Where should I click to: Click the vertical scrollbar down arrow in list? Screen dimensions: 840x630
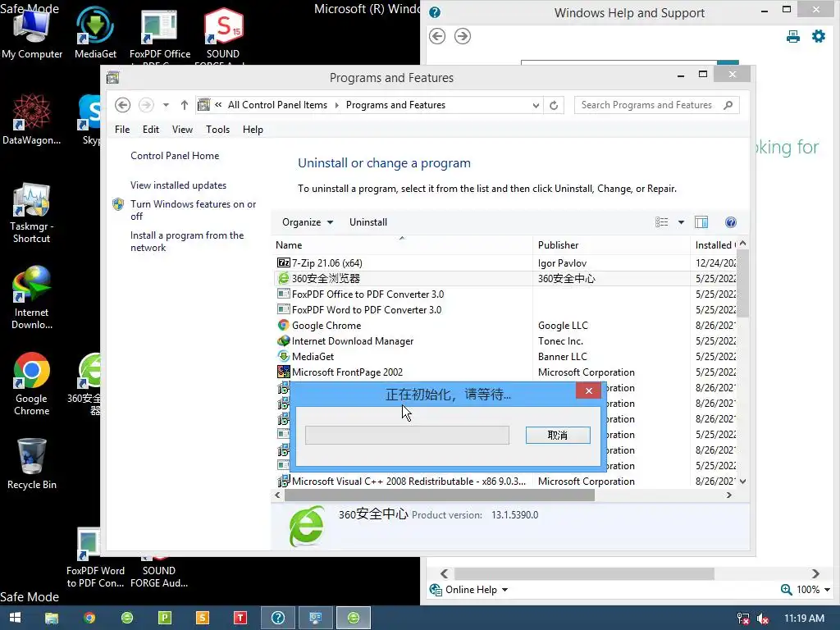(x=742, y=482)
